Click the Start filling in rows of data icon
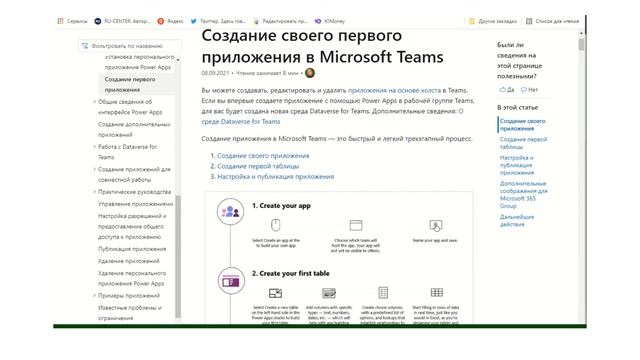The width and height of the screenshot is (640, 360). tap(436, 292)
